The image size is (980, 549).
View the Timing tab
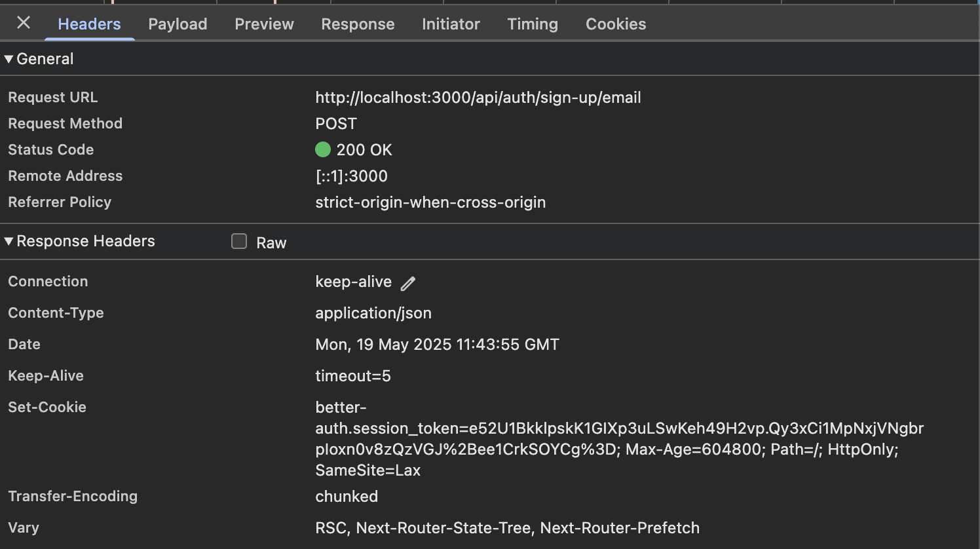tap(533, 24)
